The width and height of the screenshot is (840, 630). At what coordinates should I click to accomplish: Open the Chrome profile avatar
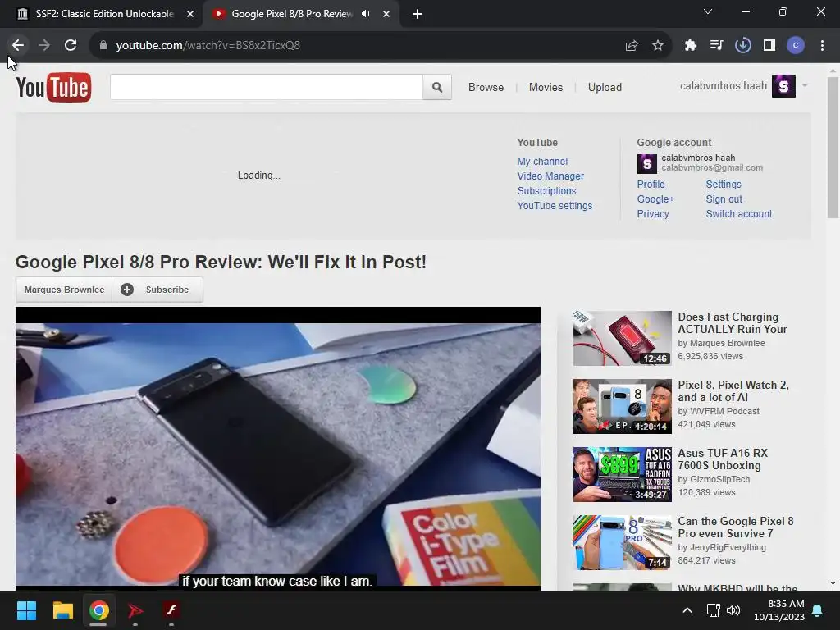(x=796, y=46)
